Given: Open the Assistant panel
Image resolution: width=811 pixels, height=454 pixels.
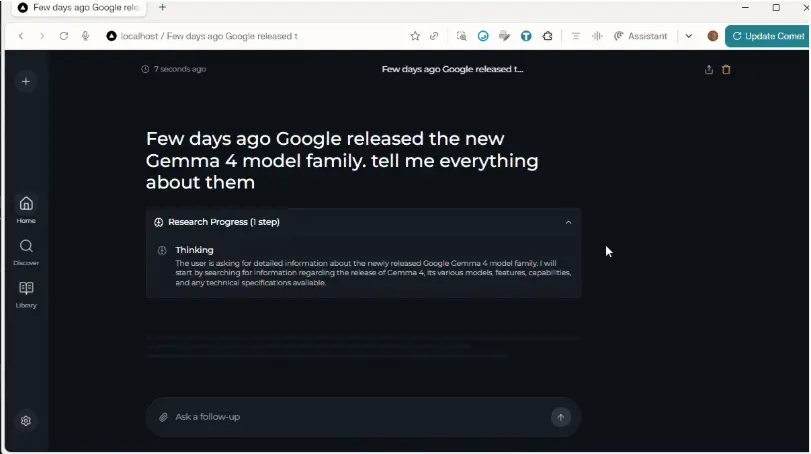Looking at the screenshot, I should 640,36.
